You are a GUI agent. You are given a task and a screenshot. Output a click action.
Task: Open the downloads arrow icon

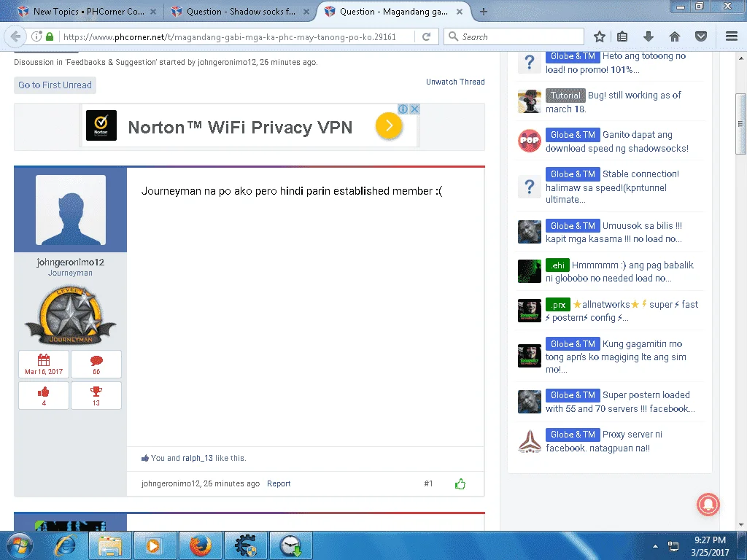(x=649, y=36)
